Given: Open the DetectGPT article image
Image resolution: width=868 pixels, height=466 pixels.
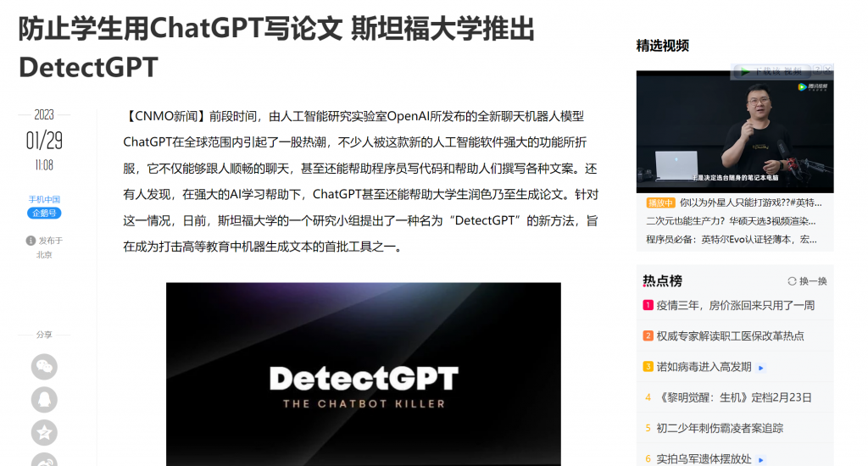Looking at the screenshot, I should coord(363,374).
